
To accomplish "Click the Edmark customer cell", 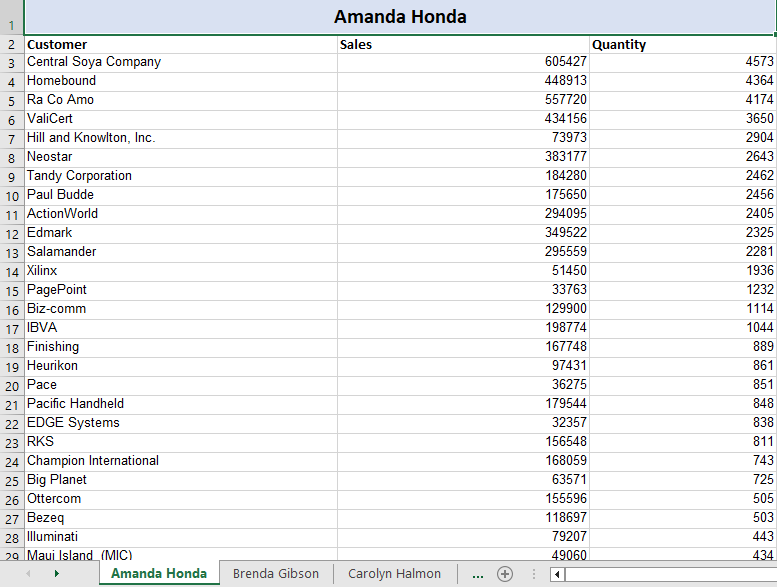I will [181, 234].
